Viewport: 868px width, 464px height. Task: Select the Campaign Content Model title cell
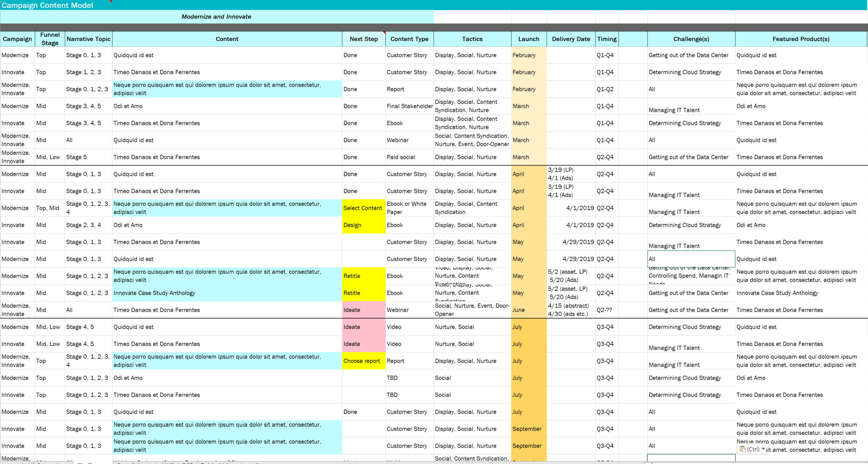pyautogui.click(x=47, y=5)
